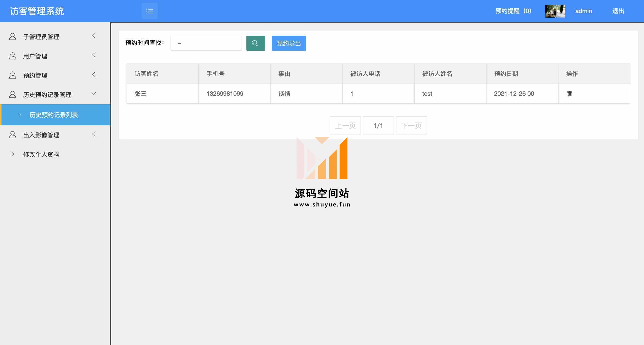Click the person icon beside 用户管理
Viewport: 644px width, 345px height.
click(x=13, y=56)
